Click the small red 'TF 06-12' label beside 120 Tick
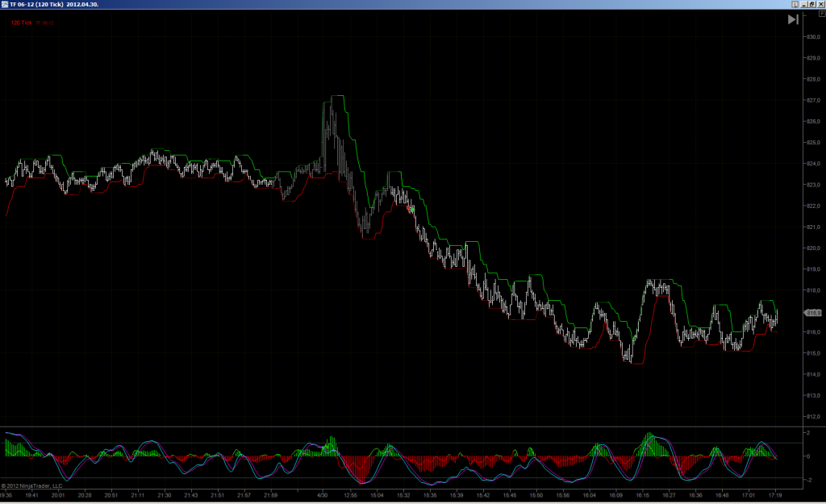 45,23
